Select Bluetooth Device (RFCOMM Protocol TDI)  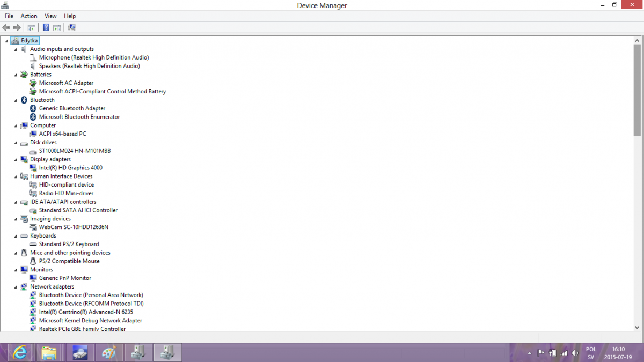point(91,304)
